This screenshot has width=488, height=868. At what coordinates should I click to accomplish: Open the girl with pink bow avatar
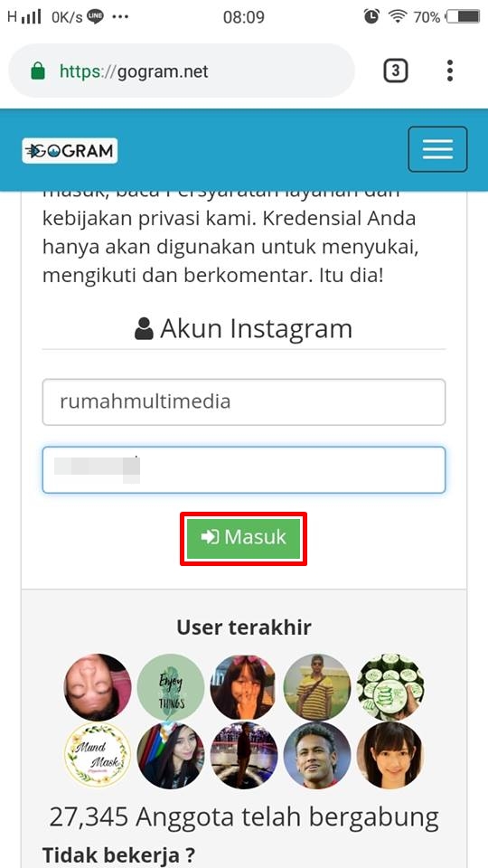tap(243, 687)
